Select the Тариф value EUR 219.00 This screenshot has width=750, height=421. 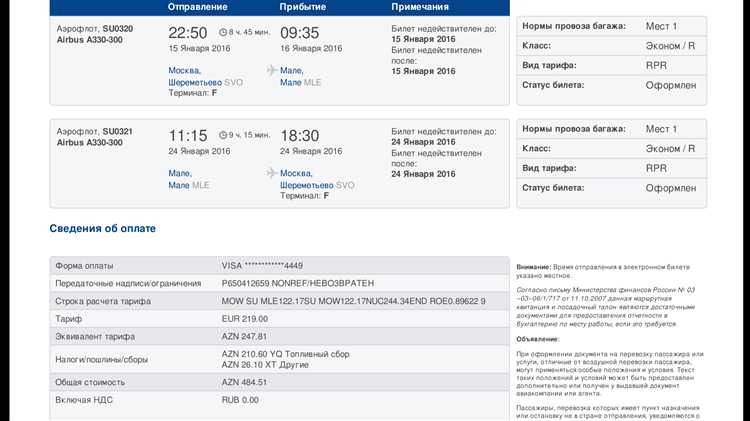pyautogui.click(x=248, y=318)
